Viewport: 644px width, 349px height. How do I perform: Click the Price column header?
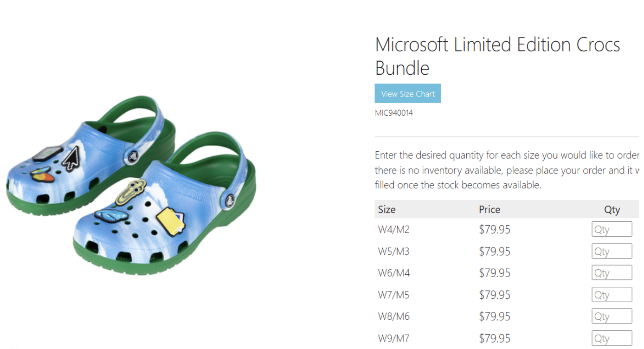point(489,209)
